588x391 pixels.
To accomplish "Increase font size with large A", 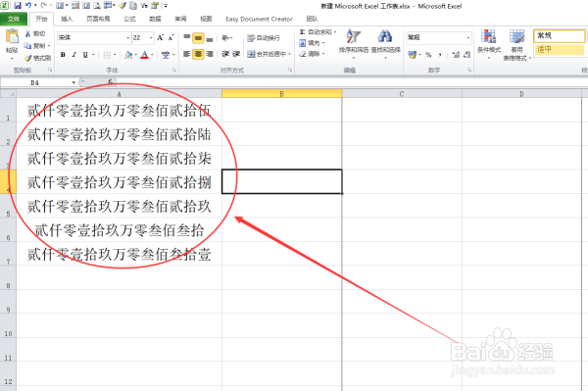I will 160,38.
